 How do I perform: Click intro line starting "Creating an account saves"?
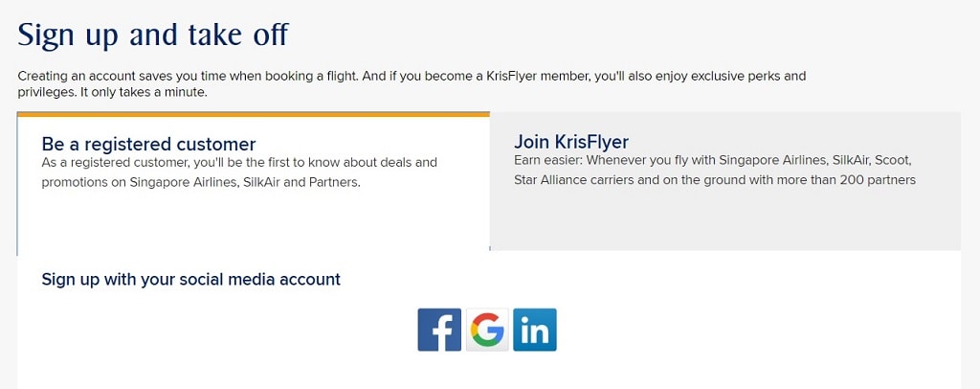coord(412,77)
